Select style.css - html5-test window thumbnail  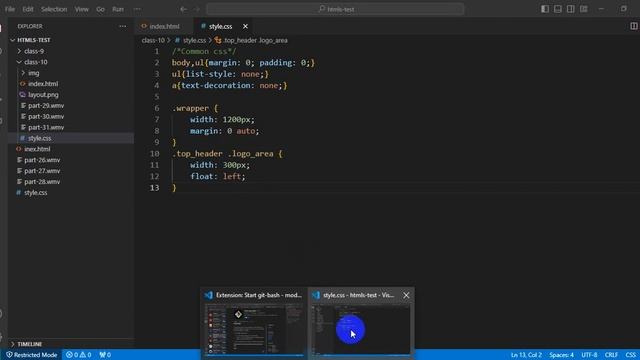[361, 323]
